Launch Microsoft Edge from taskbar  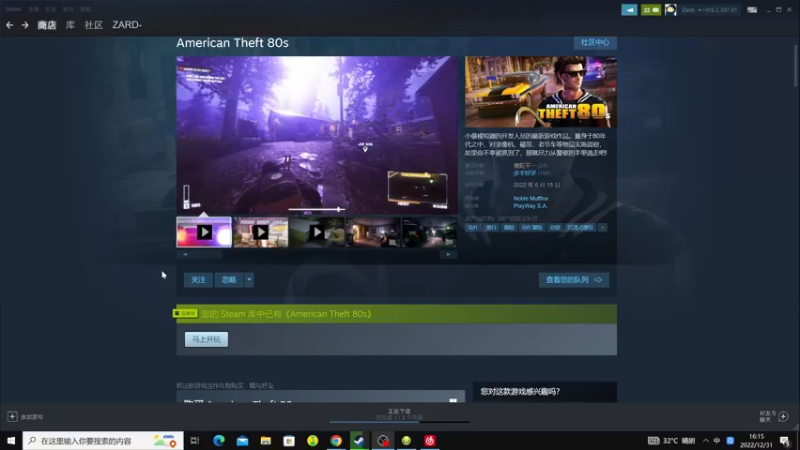click(x=219, y=440)
